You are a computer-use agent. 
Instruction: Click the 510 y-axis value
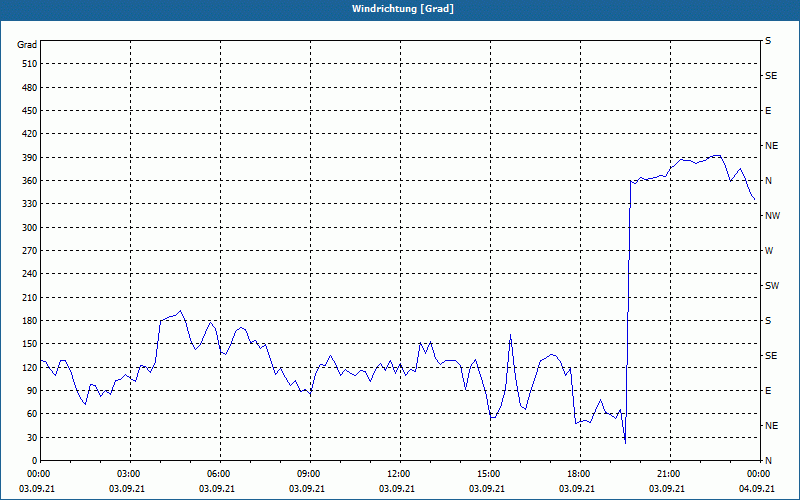30,64
